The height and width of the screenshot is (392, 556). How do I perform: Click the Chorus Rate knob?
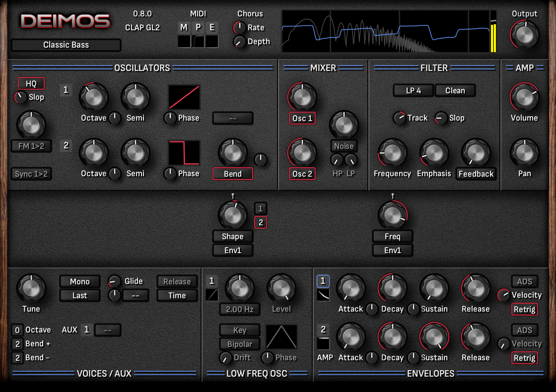point(239,27)
